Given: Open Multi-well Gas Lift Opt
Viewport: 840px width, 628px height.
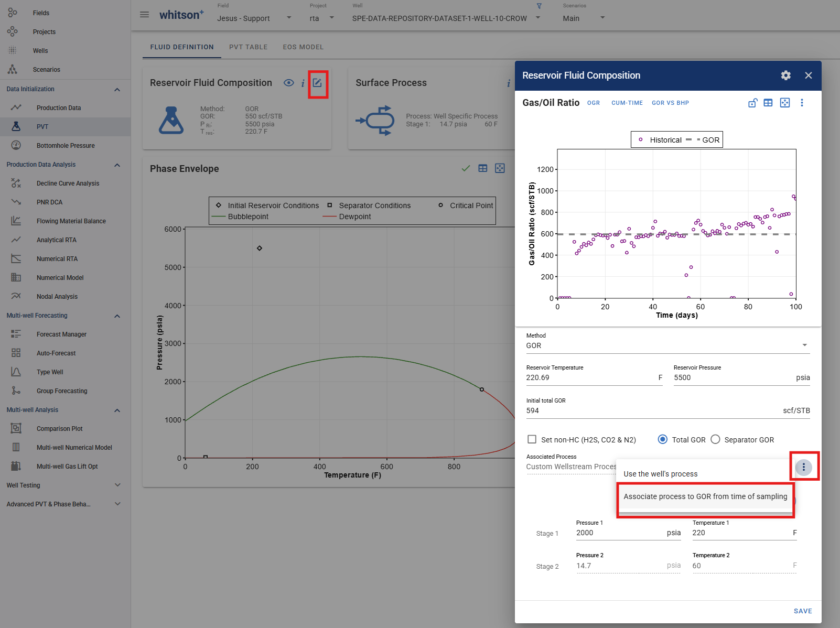Looking at the screenshot, I should click(x=67, y=467).
